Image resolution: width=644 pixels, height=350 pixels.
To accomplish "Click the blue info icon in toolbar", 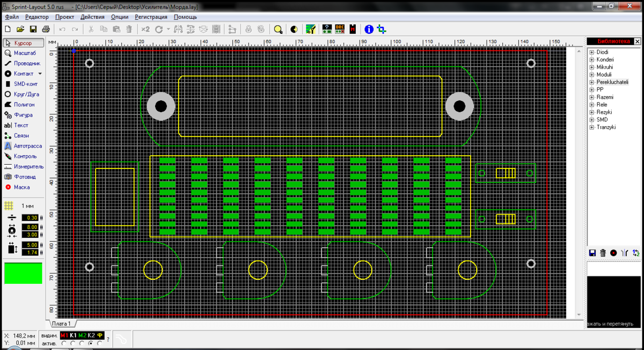I will [369, 29].
